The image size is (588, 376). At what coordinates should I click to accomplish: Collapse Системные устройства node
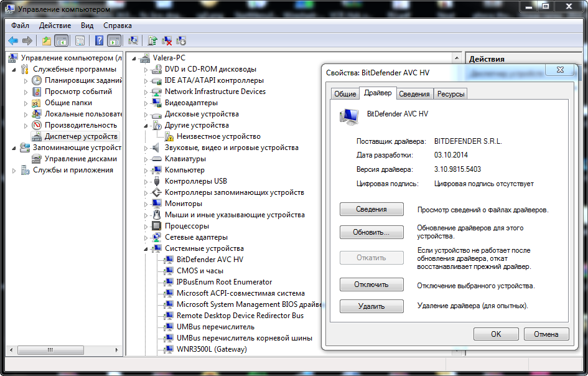click(146, 249)
